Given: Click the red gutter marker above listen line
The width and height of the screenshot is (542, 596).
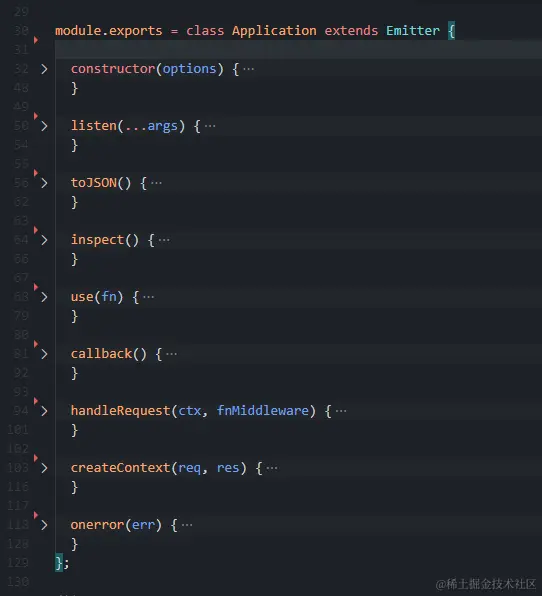Looking at the screenshot, I should (36, 116).
